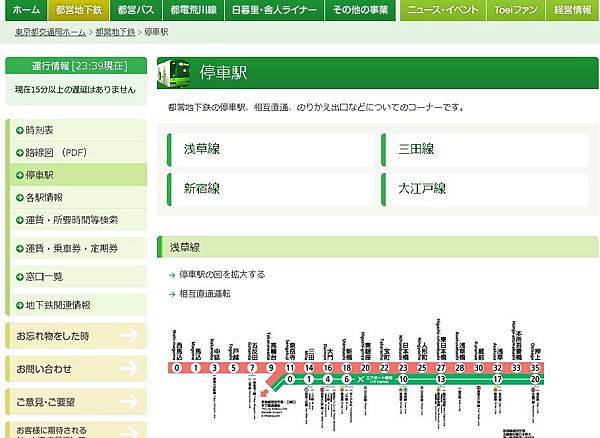This screenshot has height=438, width=600.
Task: Click station marker 35 on the red line
Action: tap(535, 368)
